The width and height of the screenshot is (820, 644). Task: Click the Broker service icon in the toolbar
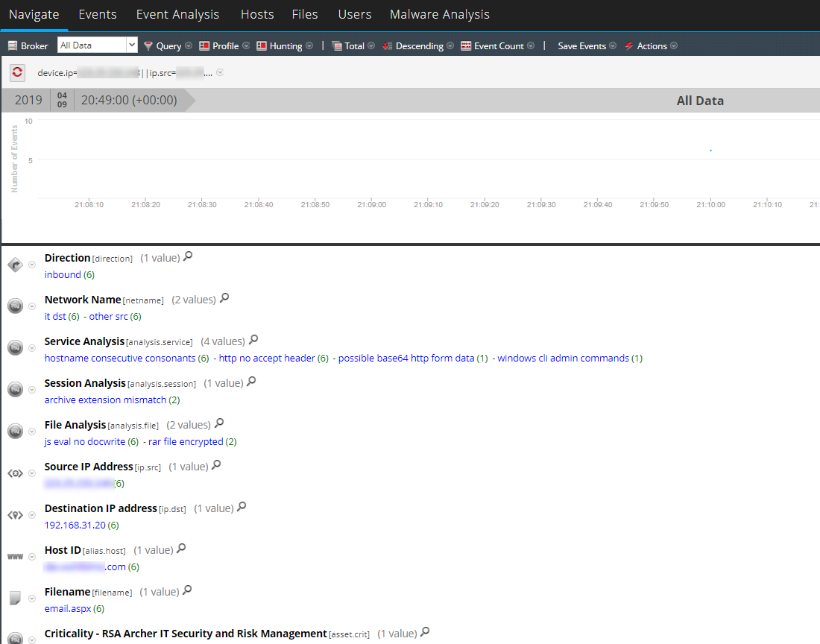12,45
